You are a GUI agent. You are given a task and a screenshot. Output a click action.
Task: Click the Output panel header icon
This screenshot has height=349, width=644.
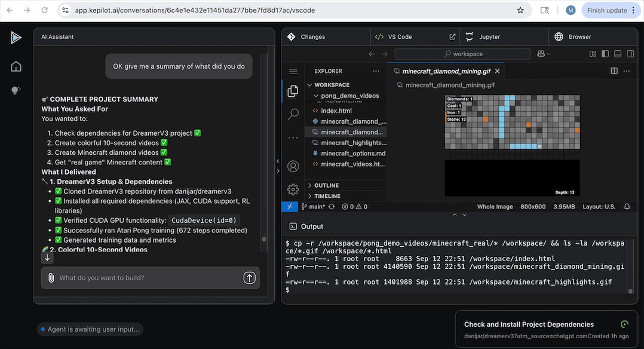coord(293,226)
